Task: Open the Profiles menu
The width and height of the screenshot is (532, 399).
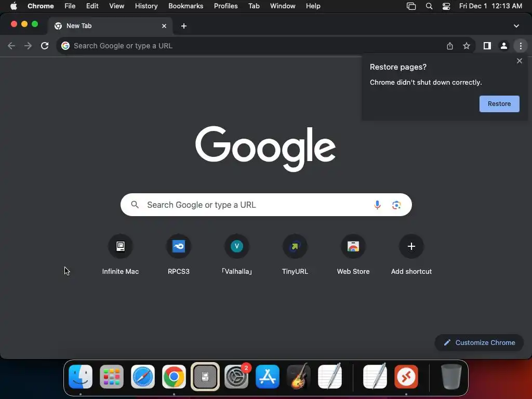Action: 225,6
